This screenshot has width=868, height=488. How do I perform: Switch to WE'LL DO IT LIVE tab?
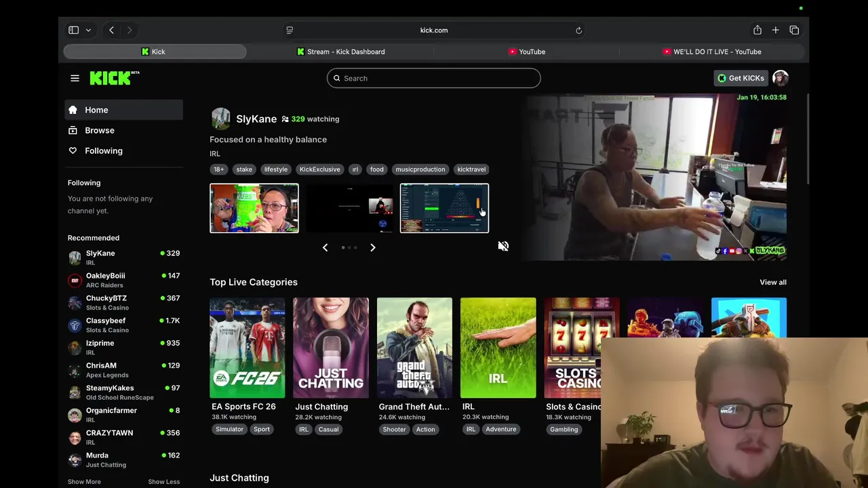712,52
